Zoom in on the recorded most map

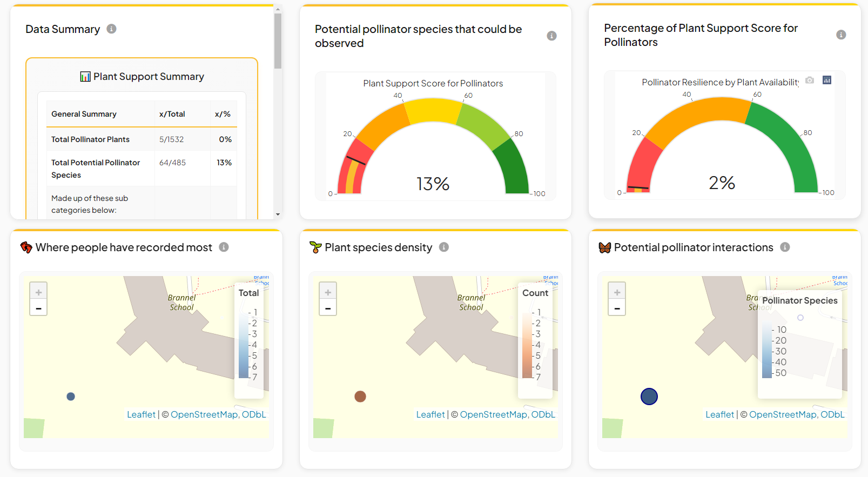pyautogui.click(x=38, y=292)
